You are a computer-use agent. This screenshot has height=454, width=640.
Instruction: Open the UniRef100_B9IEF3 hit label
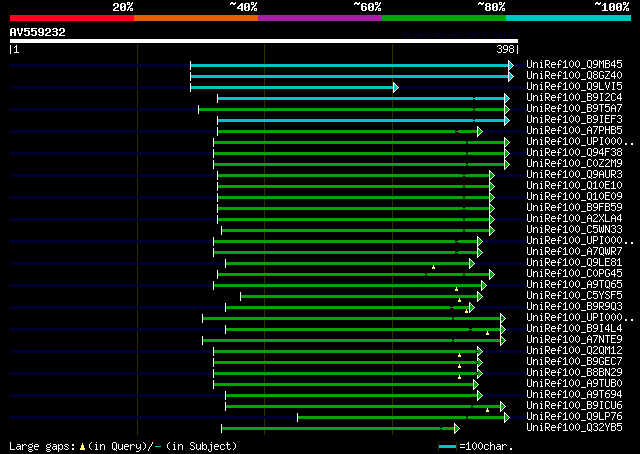[x=574, y=120]
